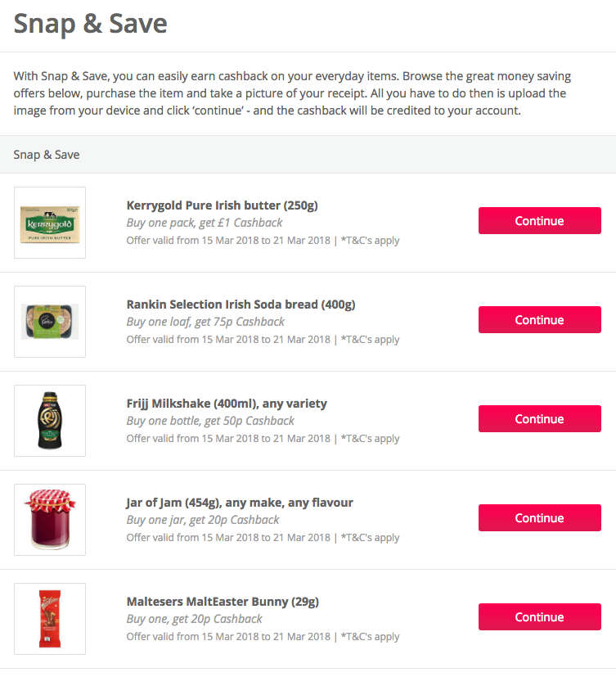The height and width of the screenshot is (677, 616).
Task: View T&C's for the Jam offer
Action: pyautogui.click(x=370, y=538)
